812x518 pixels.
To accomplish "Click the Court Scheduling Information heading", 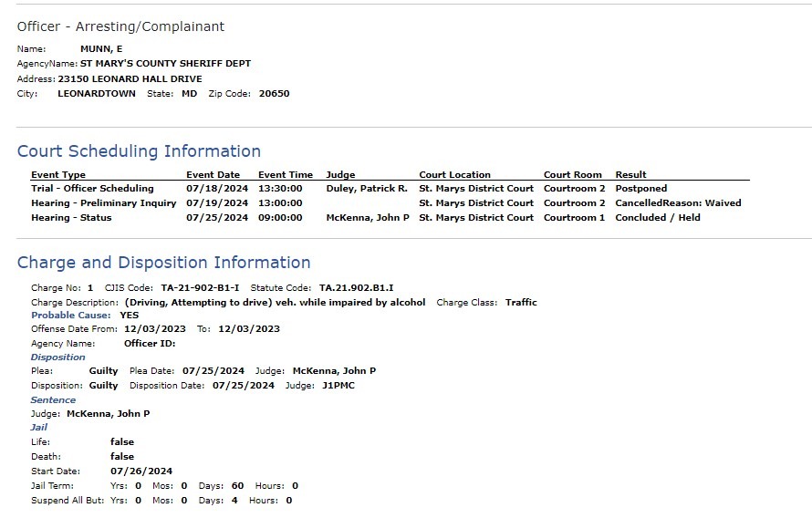I will 139,151.
